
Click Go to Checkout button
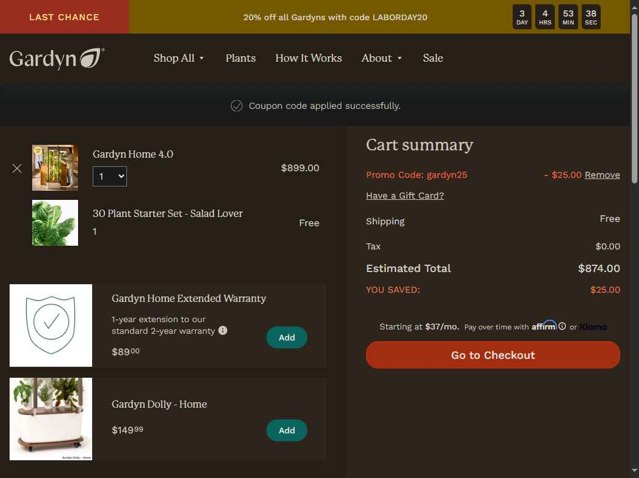click(493, 355)
